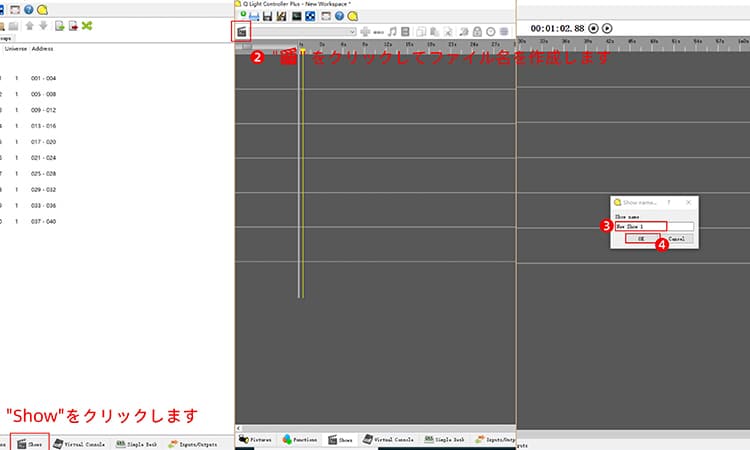Open Inputs/Outputs tab in left window
The image size is (750, 450).
193,444
